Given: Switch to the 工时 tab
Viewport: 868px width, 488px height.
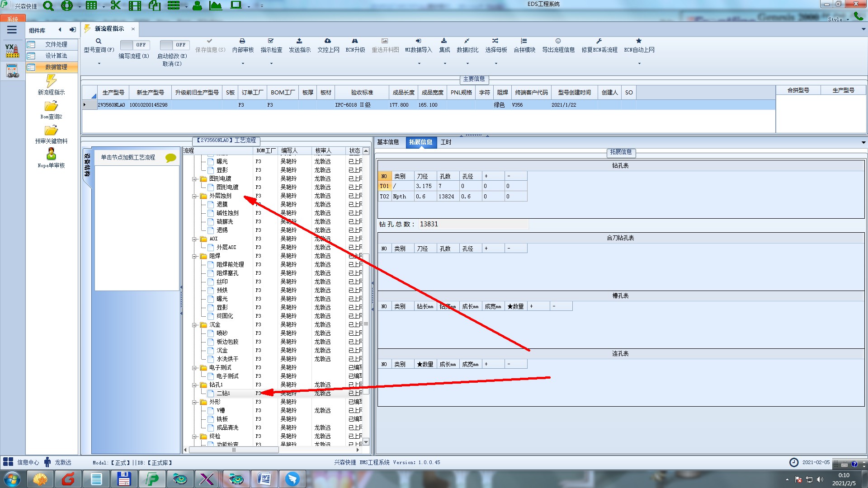Looking at the screenshot, I should click(446, 142).
